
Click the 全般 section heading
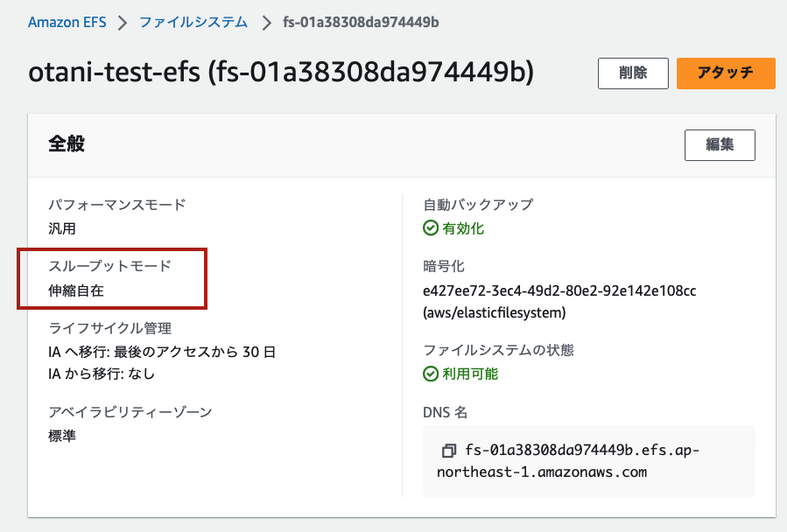(x=67, y=143)
